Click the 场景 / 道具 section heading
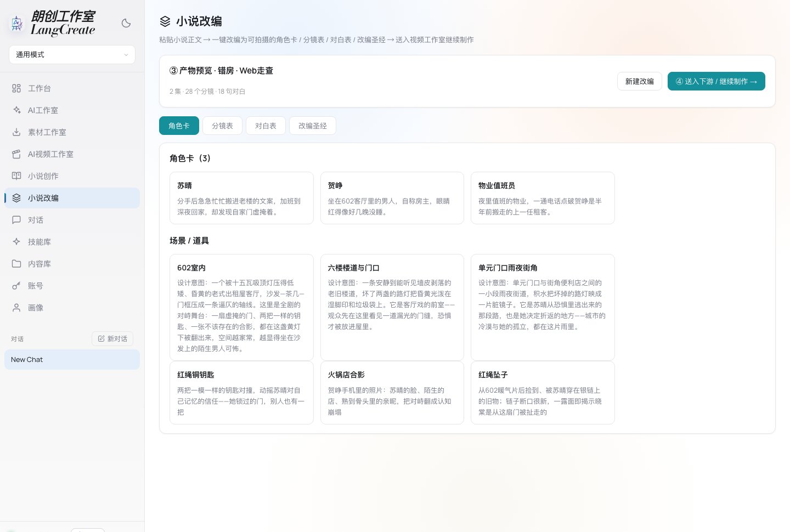Screen dimensions: 790x532 click(x=189, y=241)
